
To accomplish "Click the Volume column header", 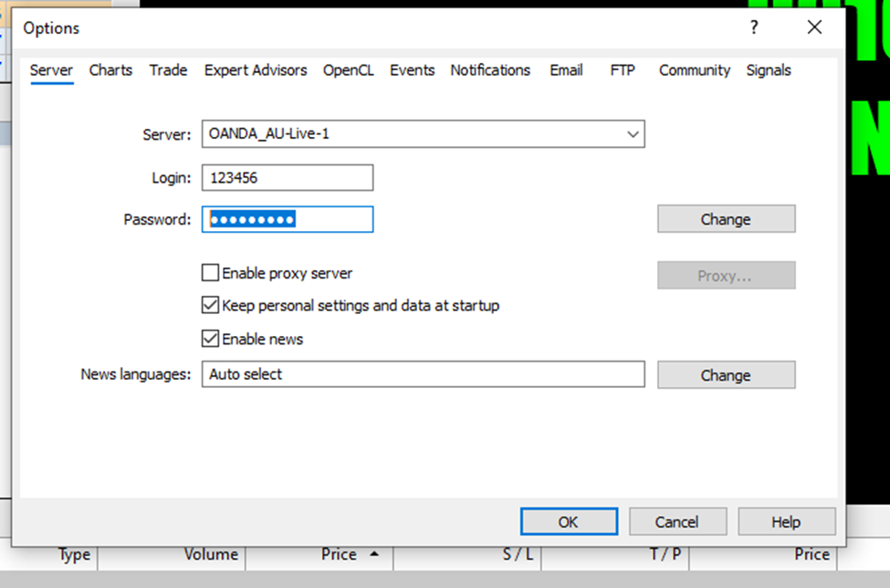I will tap(210, 554).
